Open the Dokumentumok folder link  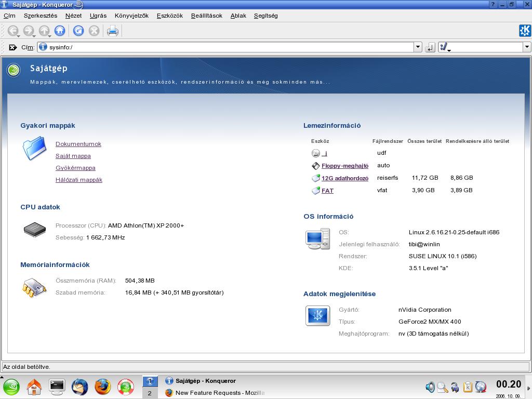[78, 144]
